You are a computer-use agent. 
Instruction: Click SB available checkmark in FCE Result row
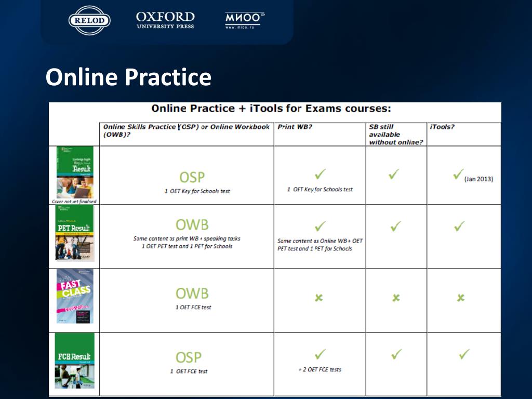click(x=396, y=354)
